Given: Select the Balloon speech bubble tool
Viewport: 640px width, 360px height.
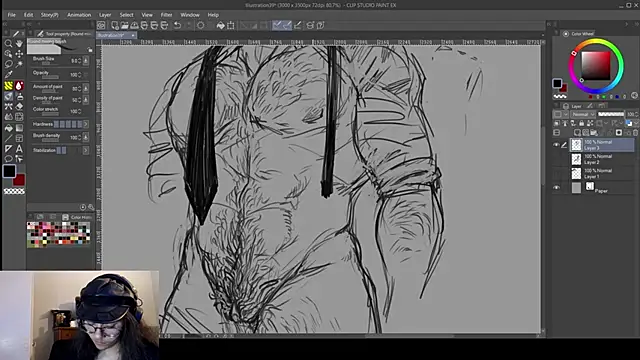Looking at the screenshot, I should 8,159.
